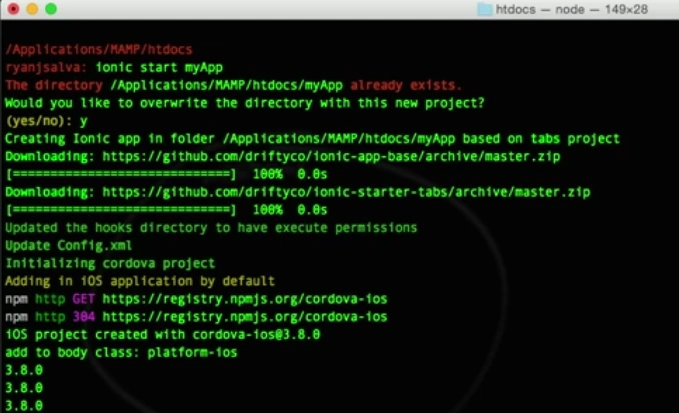Click the last '3.8.0' version line
679x413 pixels.
pos(24,406)
